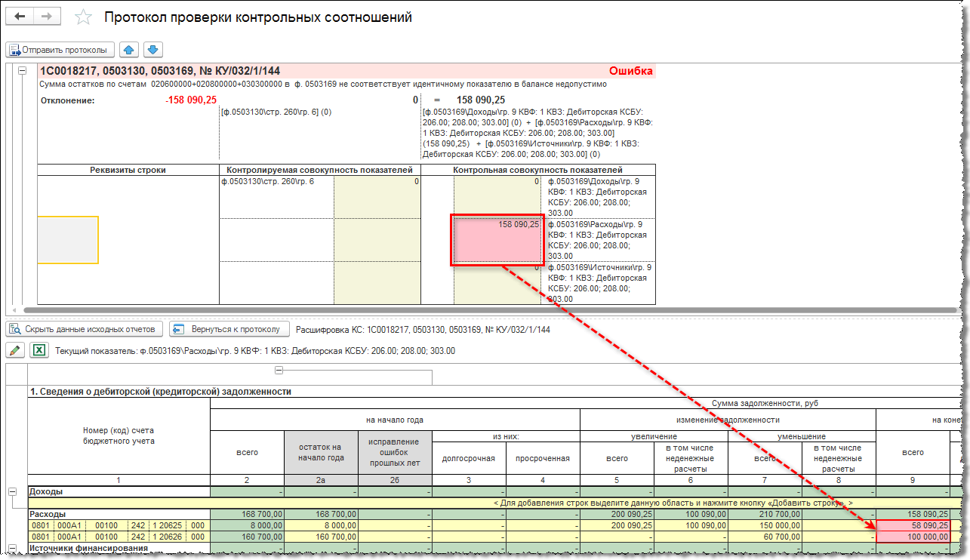Select the pink 100 000,00 cell
The width and height of the screenshot is (970, 560).
tap(913, 537)
